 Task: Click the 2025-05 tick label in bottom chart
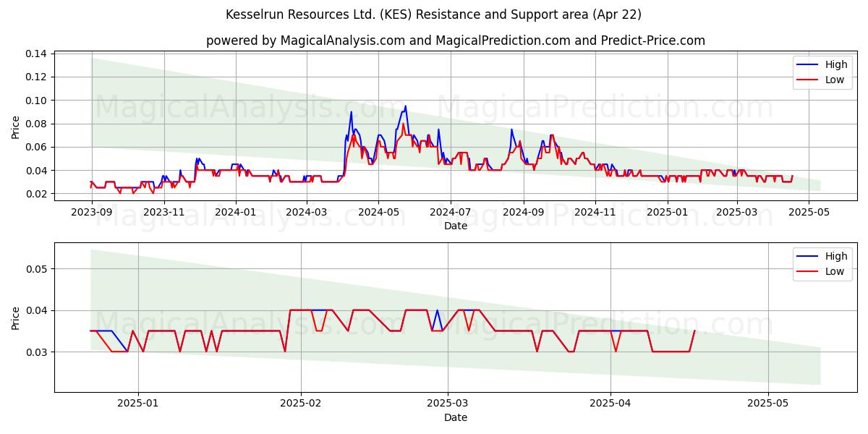(768, 404)
